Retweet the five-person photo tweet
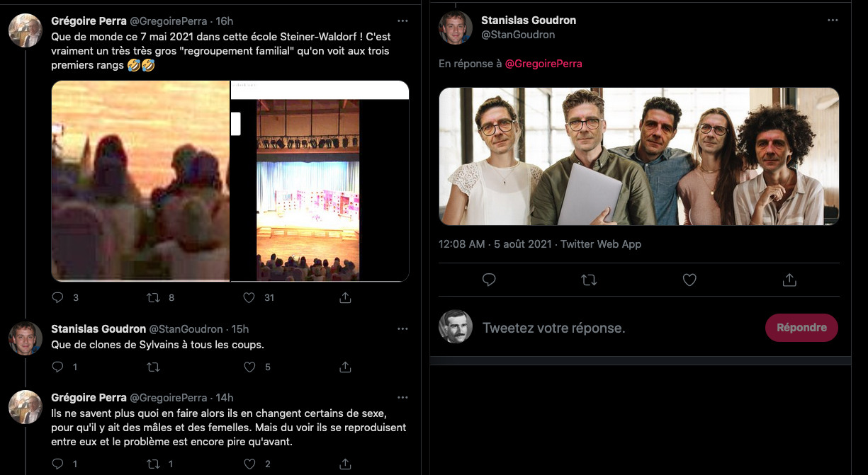Viewport: 868px width, 475px height. pyautogui.click(x=589, y=280)
